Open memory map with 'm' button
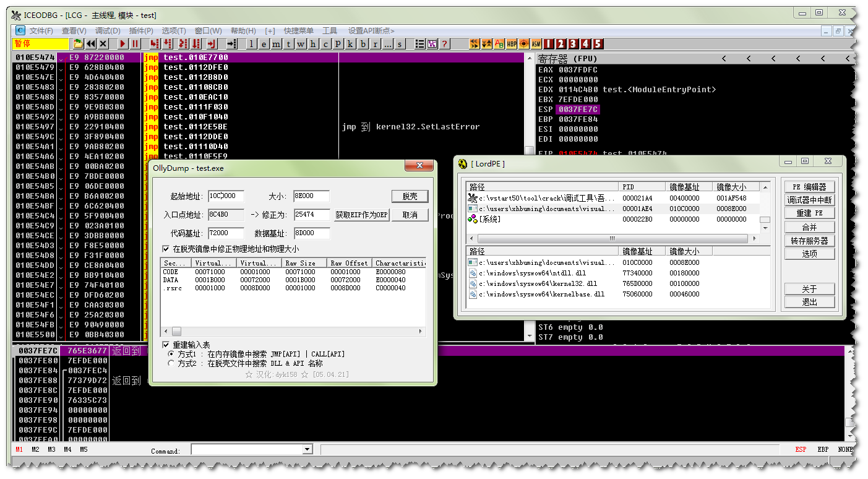The image size is (868, 479). click(x=276, y=44)
